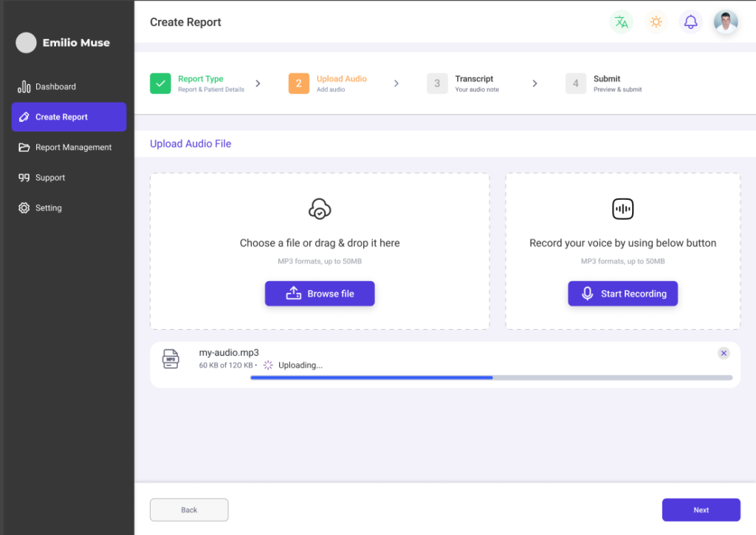Image resolution: width=756 pixels, height=535 pixels.
Task: Select Create Report in sidebar
Action: point(69,117)
